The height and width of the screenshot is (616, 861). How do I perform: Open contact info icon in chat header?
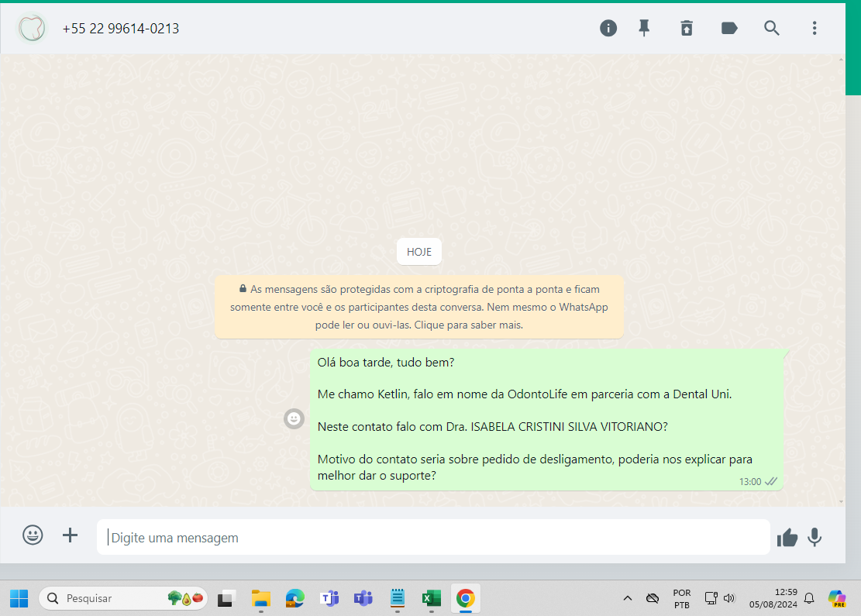pos(608,28)
